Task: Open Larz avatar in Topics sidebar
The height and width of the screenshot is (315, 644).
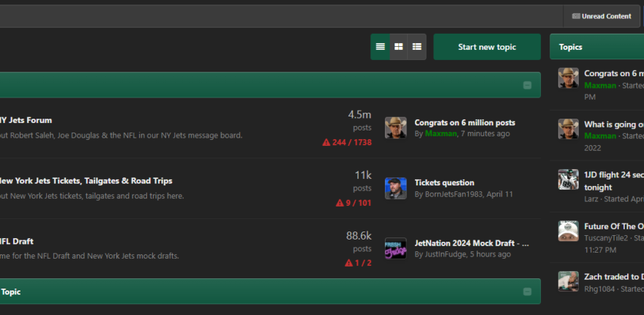Action: (569, 179)
